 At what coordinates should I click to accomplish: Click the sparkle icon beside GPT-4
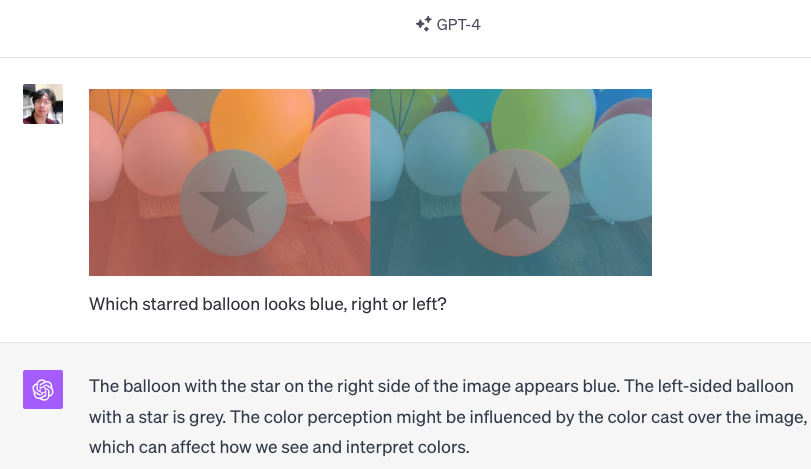point(423,24)
